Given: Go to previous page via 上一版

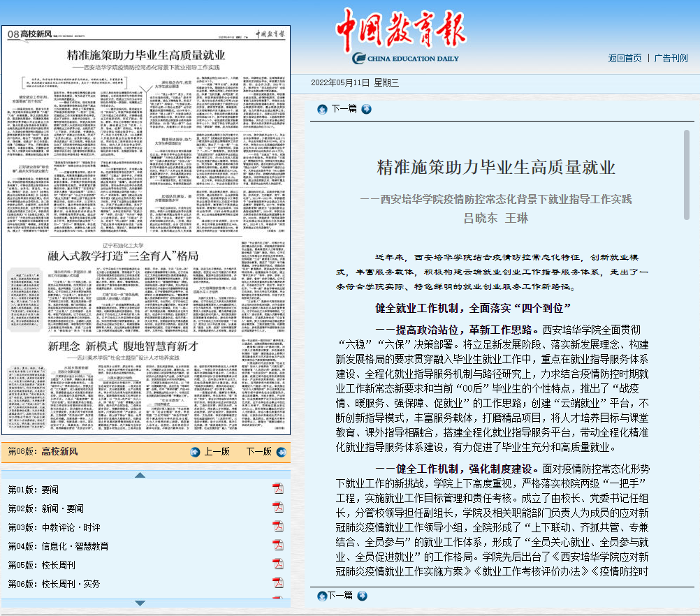Looking at the screenshot, I should click(217, 452).
